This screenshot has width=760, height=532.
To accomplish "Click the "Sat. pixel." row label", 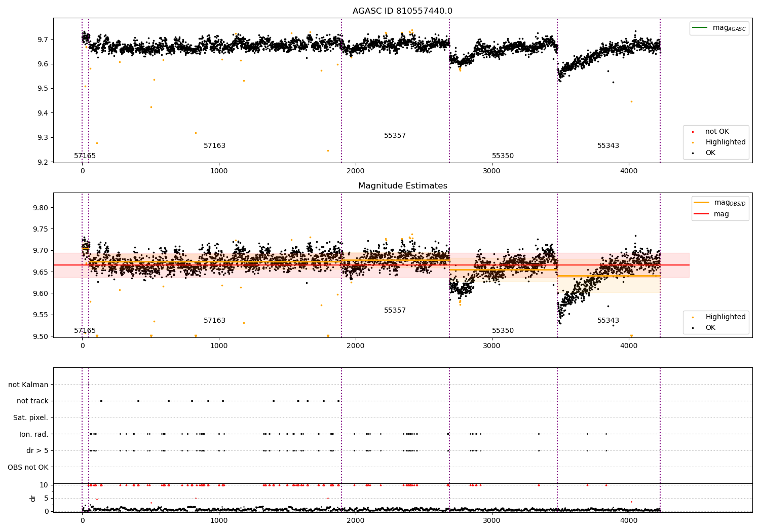I will (x=31, y=418).
